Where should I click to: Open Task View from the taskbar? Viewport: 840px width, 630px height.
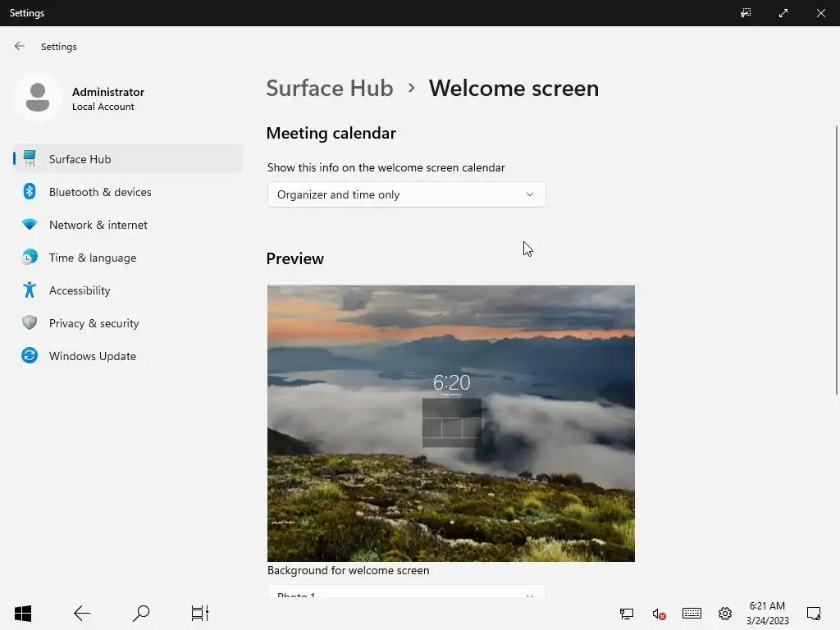click(x=200, y=613)
